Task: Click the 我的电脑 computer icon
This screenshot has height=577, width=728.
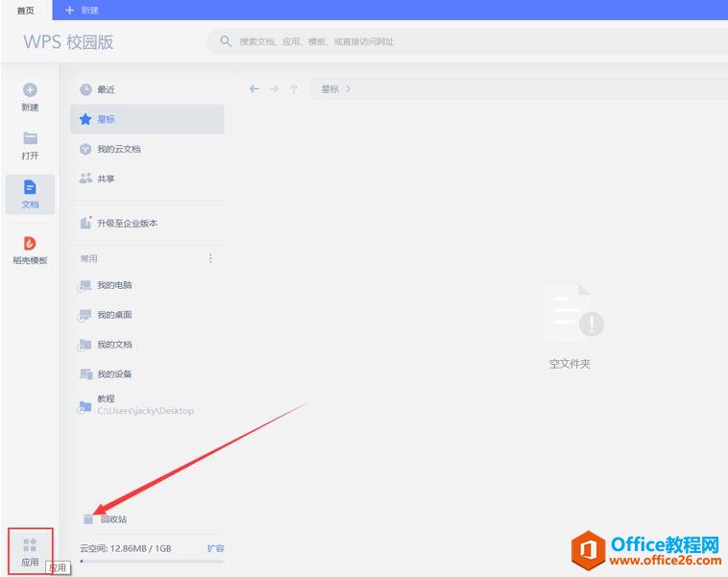Action: pos(85,285)
